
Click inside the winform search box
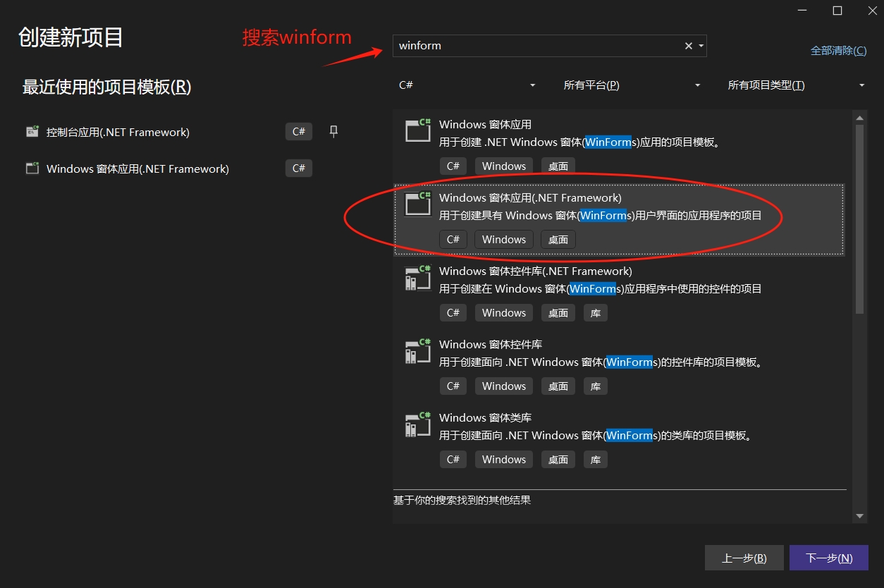pos(536,46)
